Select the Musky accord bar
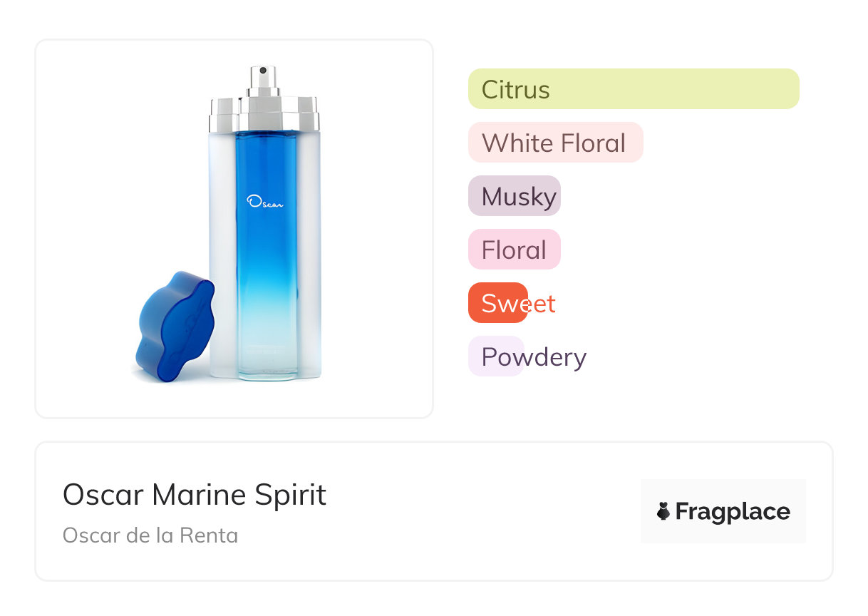This screenshot has height=616, width=868. (x=515, y=196)
